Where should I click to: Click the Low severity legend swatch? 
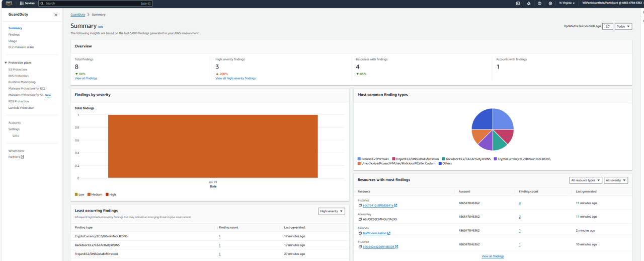coord(76,194)
